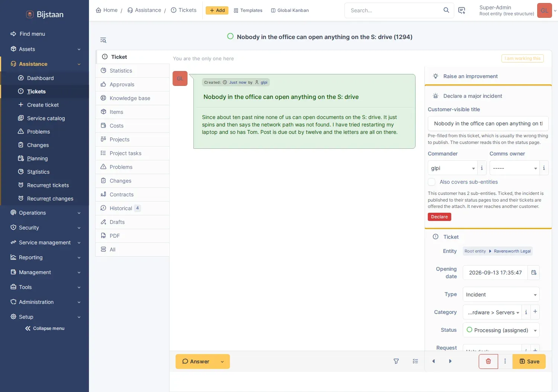Enable Also covers sub-entities checkbox
The width and height of the screenshot is (558, 392).
(432, 182)
